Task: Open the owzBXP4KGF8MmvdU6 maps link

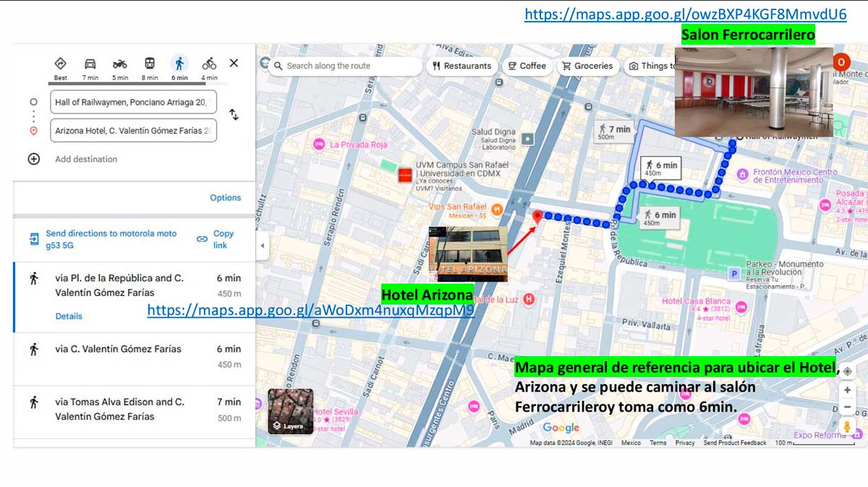Action: 686,14
